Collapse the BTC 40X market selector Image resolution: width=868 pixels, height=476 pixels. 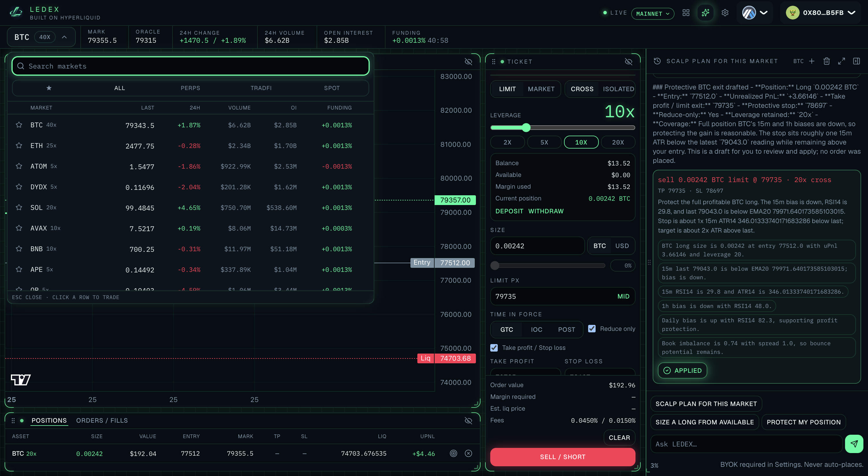(x=41, y=37)
